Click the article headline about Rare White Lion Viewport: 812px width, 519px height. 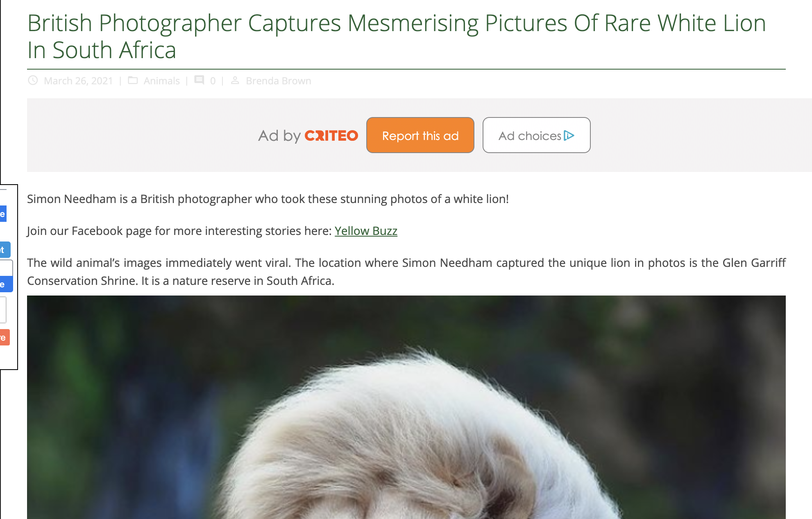click(x=397, y=36)
